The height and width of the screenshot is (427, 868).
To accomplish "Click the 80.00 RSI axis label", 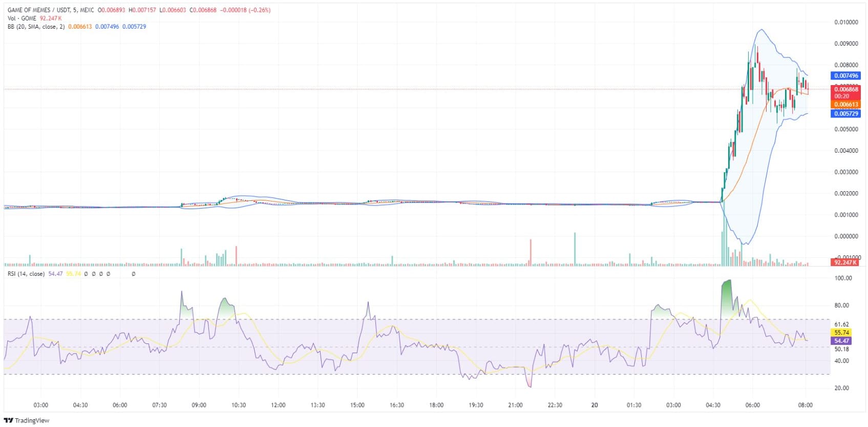I will pos(841,306).
